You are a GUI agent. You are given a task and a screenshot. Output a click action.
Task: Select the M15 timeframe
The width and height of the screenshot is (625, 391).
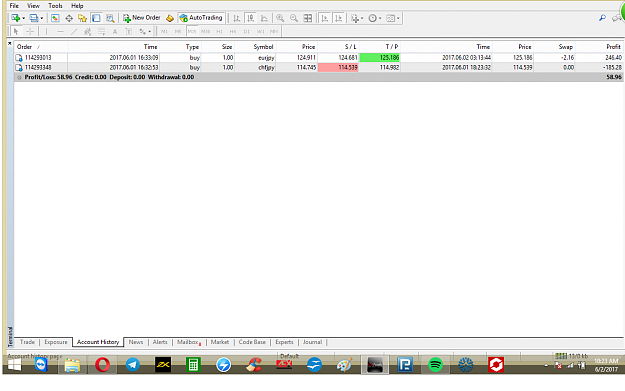(192, 31)
